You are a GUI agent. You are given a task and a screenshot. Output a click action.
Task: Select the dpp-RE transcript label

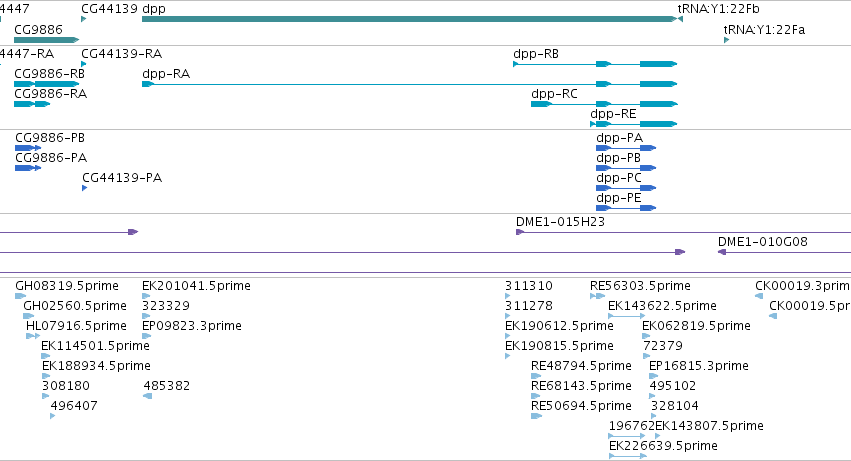point(613,114)
